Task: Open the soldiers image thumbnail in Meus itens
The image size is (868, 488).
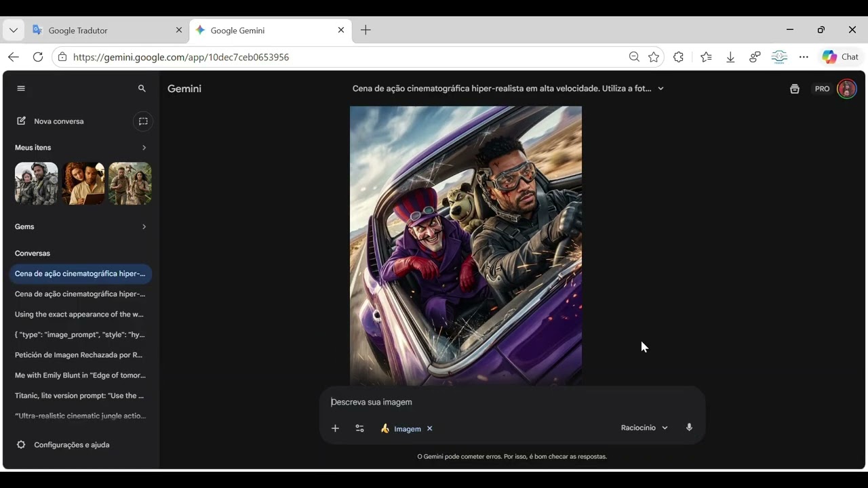Action: point(37,184)
